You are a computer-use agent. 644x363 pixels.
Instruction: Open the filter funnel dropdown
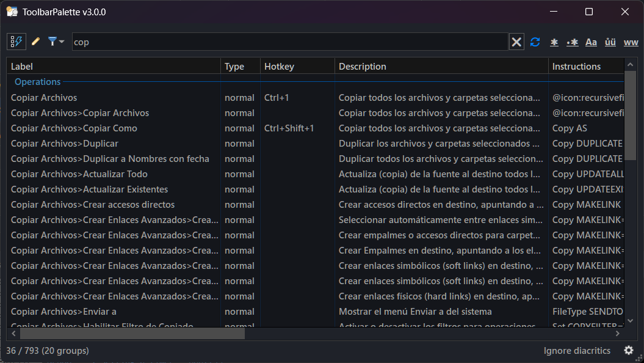(x=56, y=42)
